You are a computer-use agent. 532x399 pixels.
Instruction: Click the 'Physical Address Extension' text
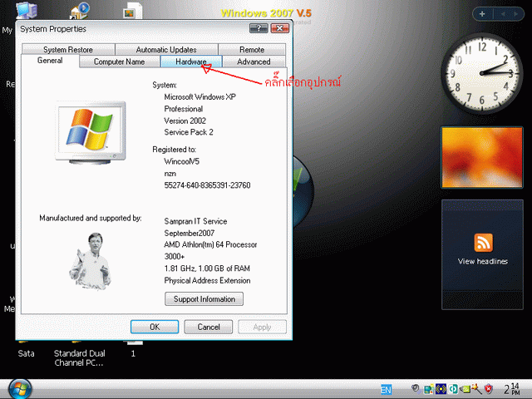(x=207, y=281)
